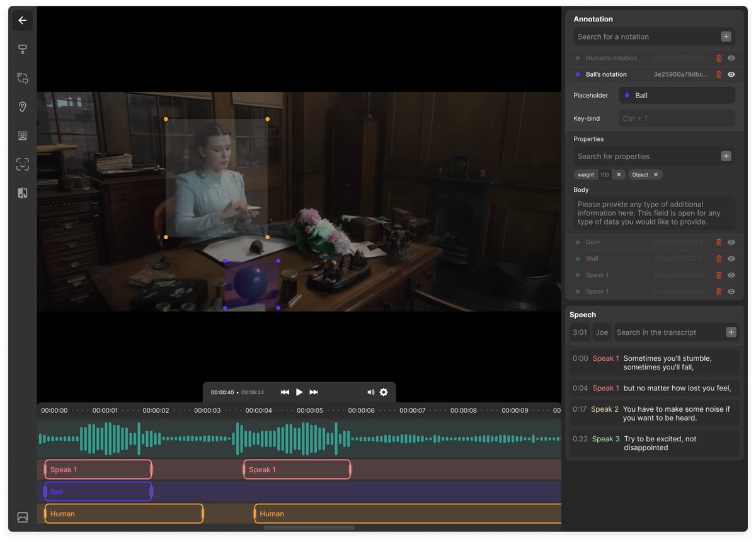Expand the Wall annotation row
Image resolution: width=756 pixels, height=542 pixels.
[x=655, y=259]
